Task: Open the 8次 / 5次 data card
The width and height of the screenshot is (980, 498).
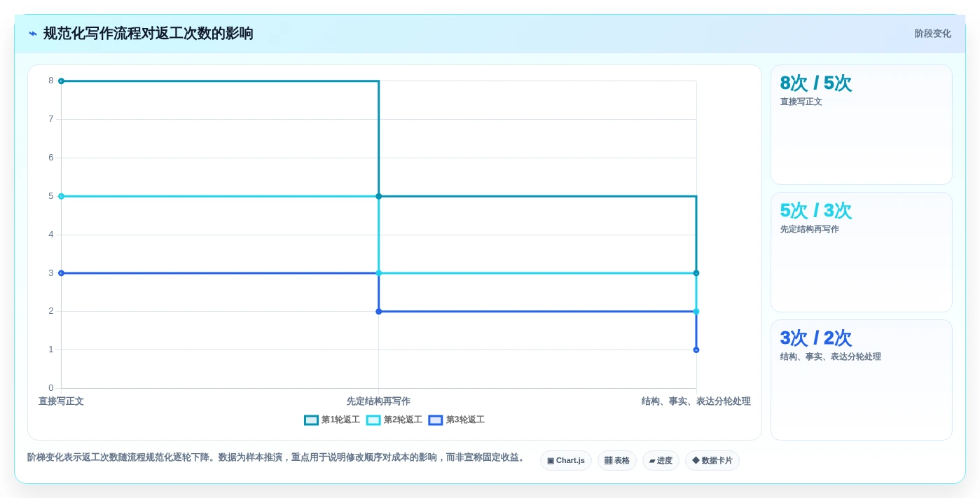Action: click(861, 125)
